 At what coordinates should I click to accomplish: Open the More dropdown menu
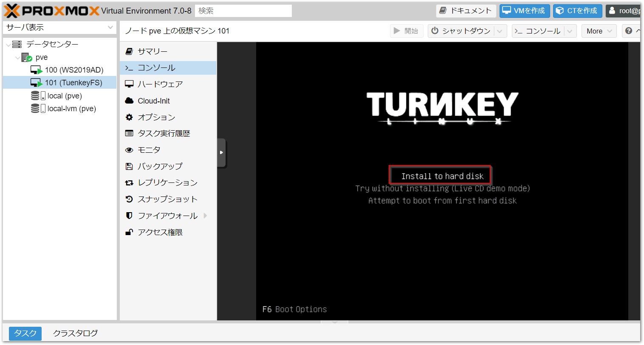coord(599,31)
